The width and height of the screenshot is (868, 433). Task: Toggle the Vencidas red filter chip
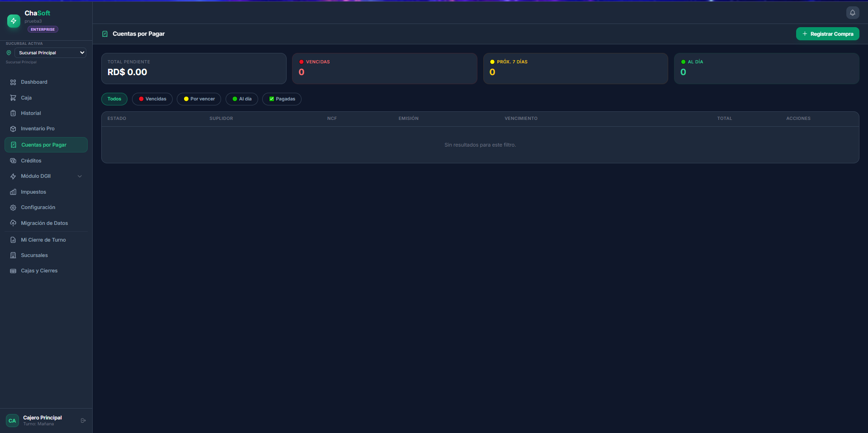click(x=152, y=99)
